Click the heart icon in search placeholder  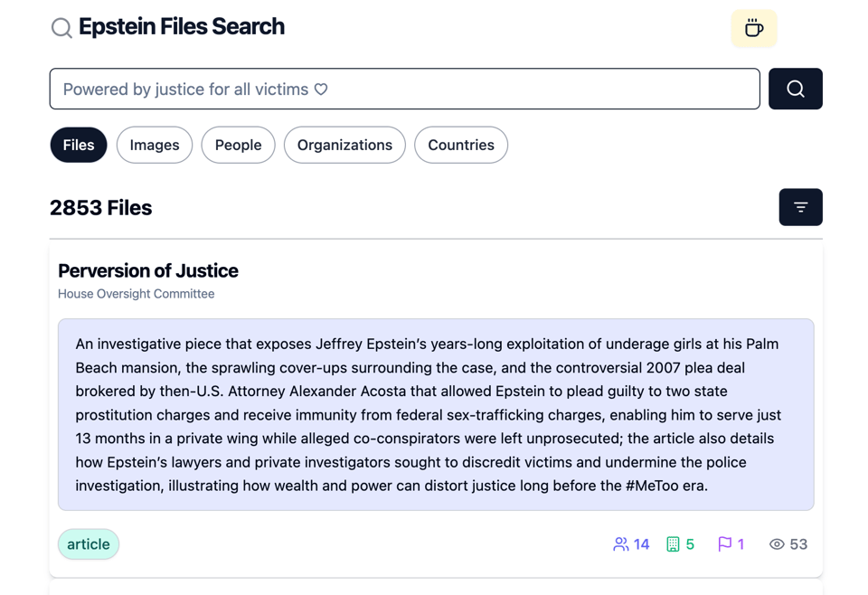[321, 90]
